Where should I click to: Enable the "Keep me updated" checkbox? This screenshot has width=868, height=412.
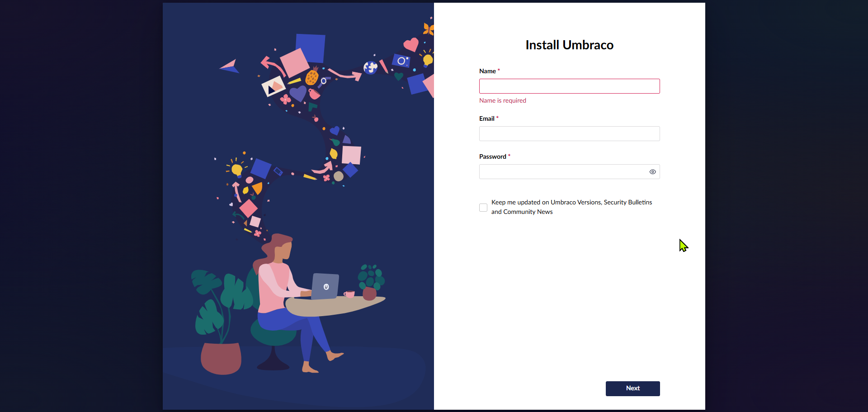point(483,207)
